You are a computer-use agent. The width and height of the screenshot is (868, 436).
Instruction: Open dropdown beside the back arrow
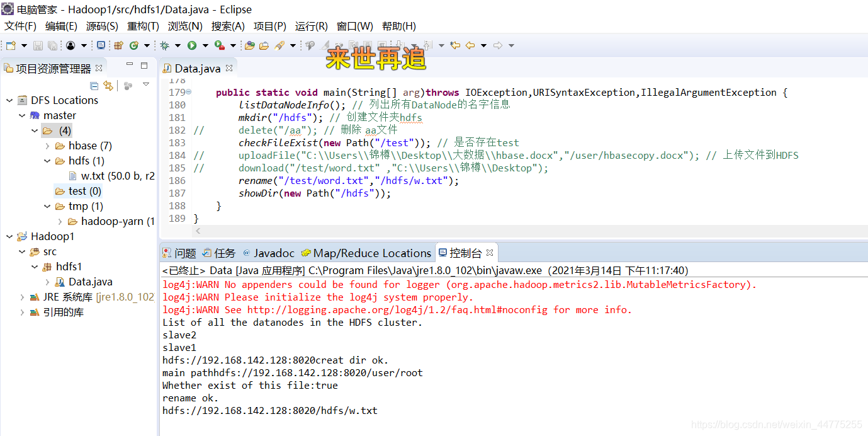click(483, 45)
